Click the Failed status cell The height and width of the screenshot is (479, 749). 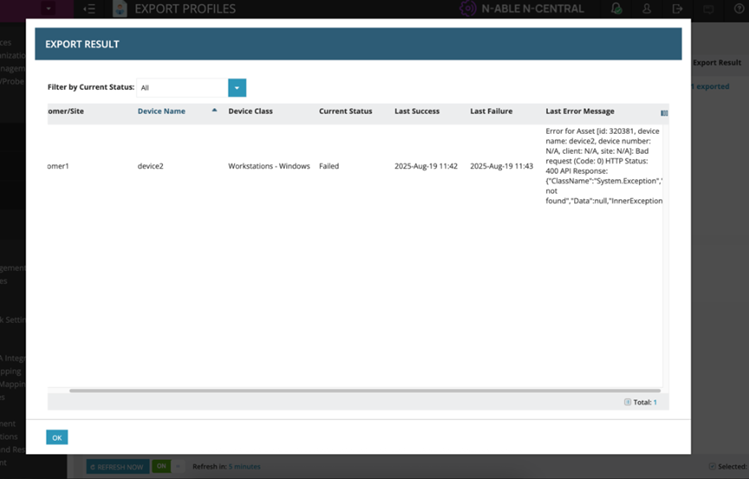(329, 166)
